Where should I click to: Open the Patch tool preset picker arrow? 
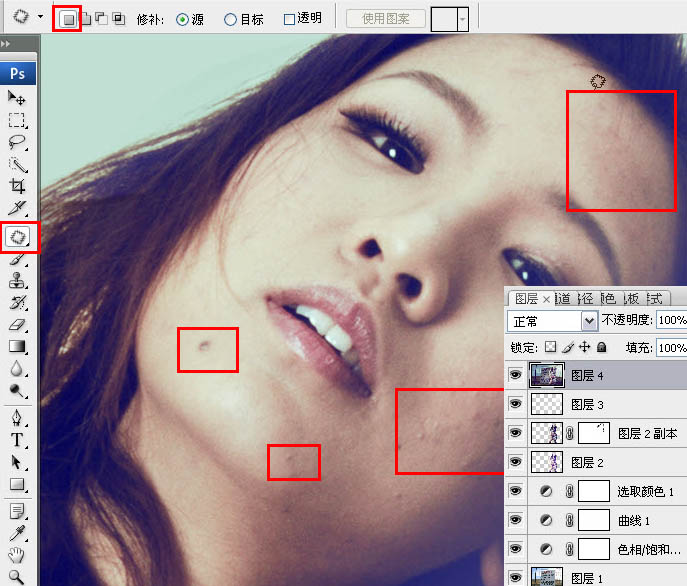point(39,18)
